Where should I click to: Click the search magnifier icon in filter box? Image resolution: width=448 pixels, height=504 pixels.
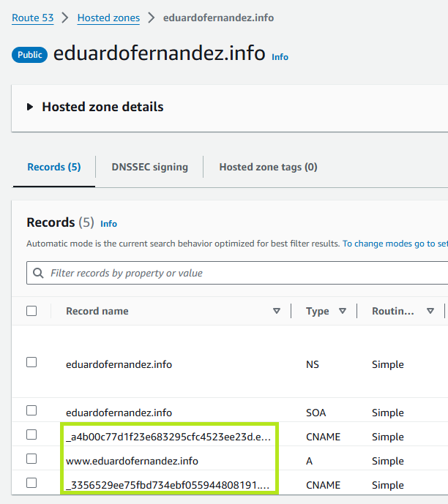39,273
